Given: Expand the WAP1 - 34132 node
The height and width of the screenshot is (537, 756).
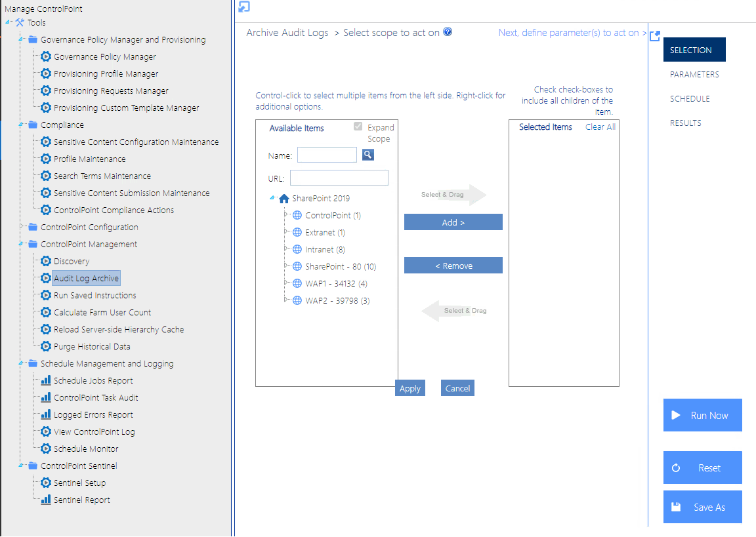Looking at the screenshot, I should coord(285,283).
